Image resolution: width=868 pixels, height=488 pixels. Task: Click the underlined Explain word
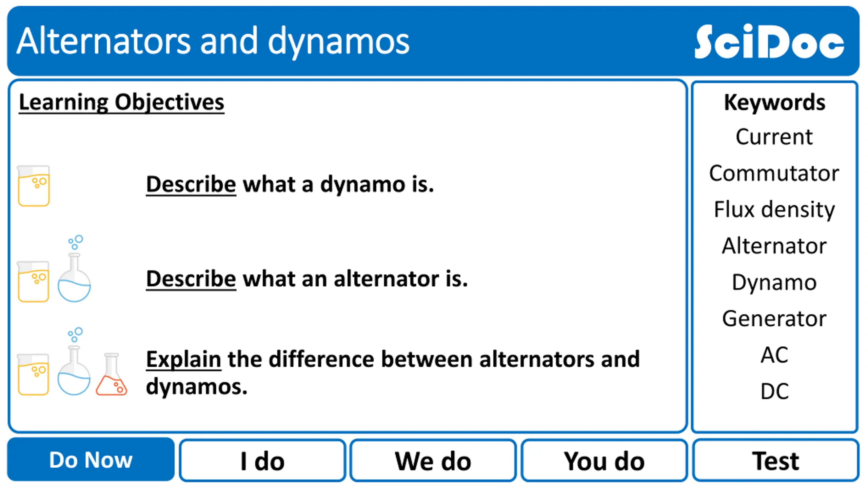(183, 359)
